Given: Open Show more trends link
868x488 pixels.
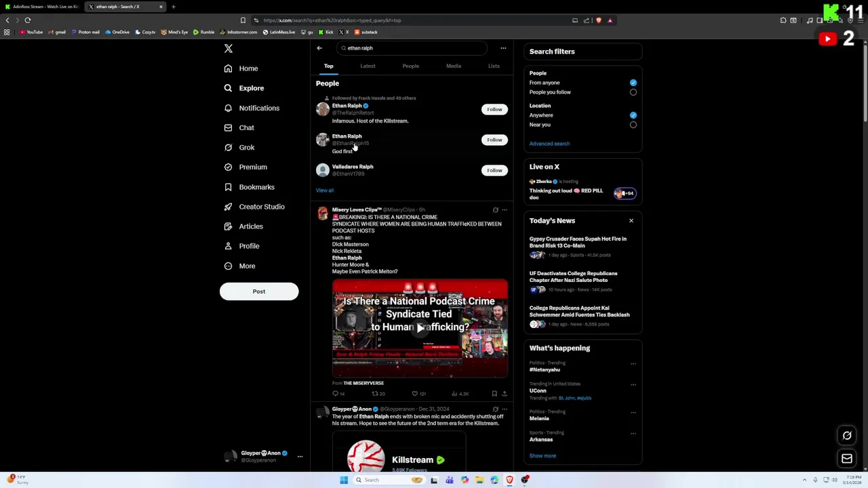Looking at the screenshot, I should pyautogui.click(x=542, y=456).
